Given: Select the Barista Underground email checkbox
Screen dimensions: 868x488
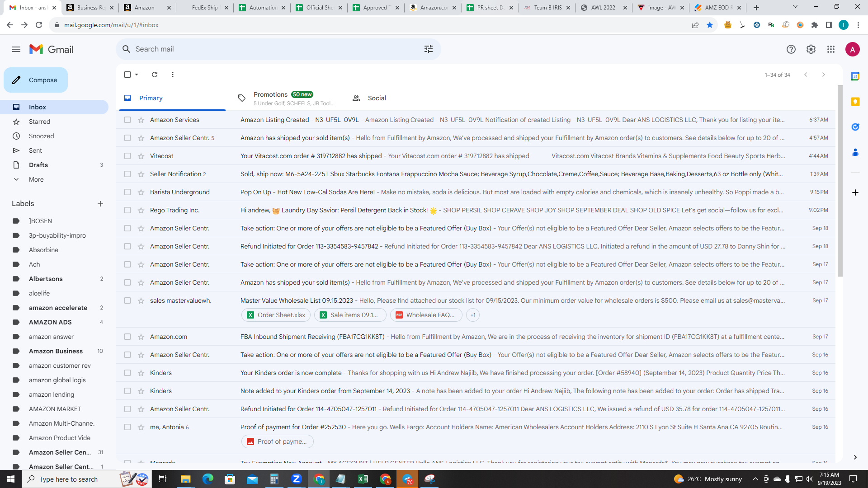Looking at the screenshot, I should (127, 192).
